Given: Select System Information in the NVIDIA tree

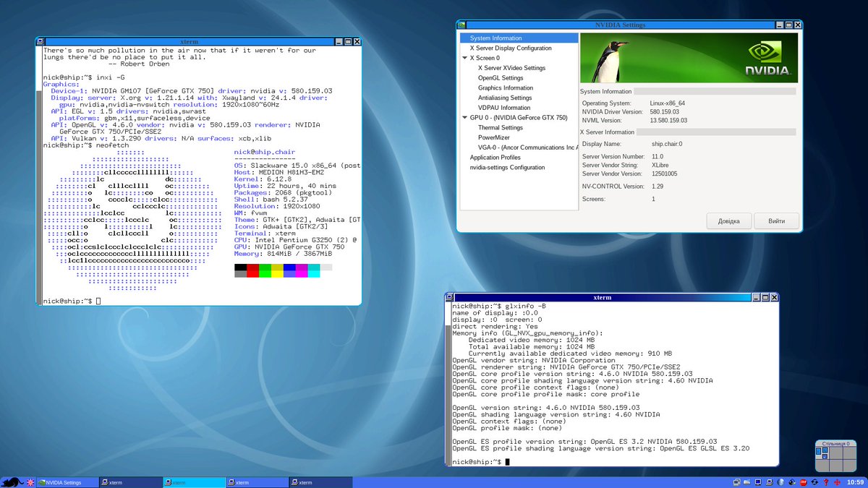Looking at the screenshot, I should tap(519, 38).
